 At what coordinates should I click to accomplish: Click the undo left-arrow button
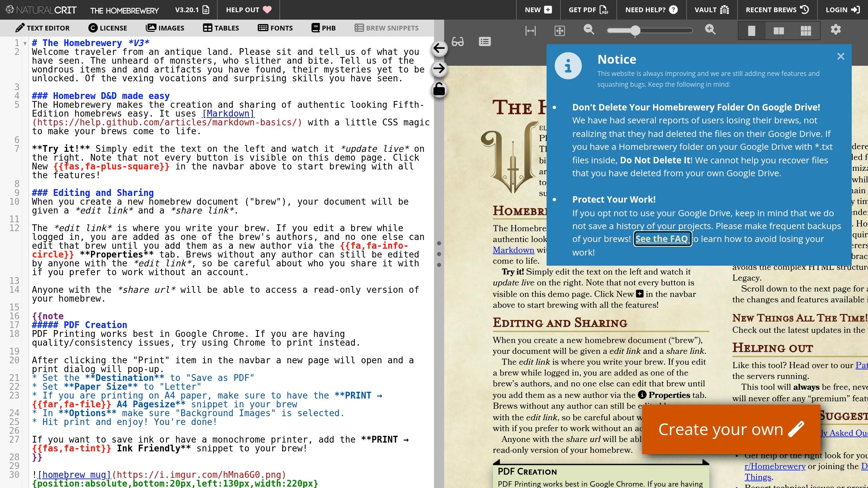pyautogui.click(x=439, y=48)
